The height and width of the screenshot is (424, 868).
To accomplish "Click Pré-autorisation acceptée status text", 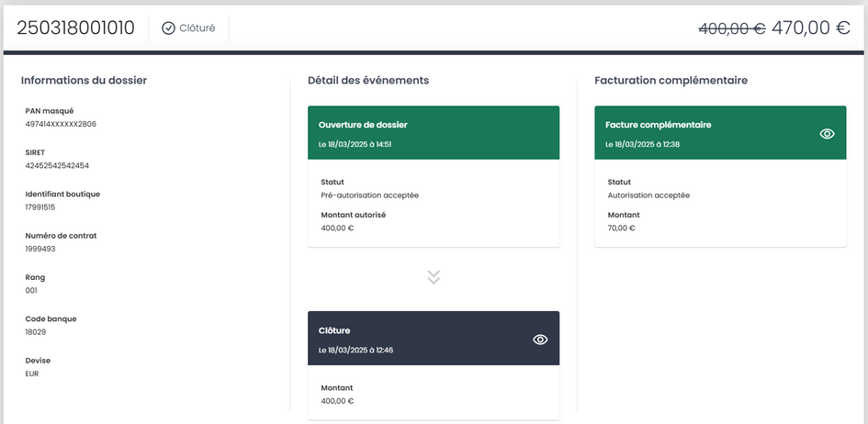I will pyautogui.click(x=370, y=195).
